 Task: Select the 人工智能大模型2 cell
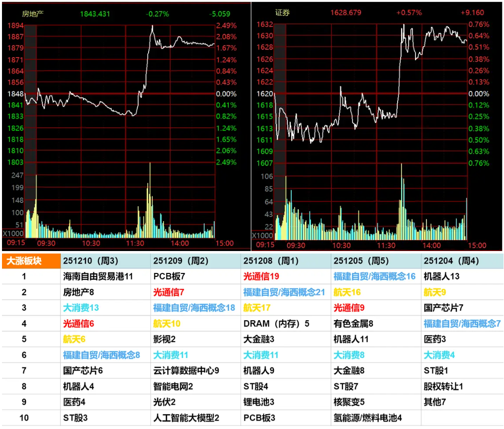[x=186, y=418]
